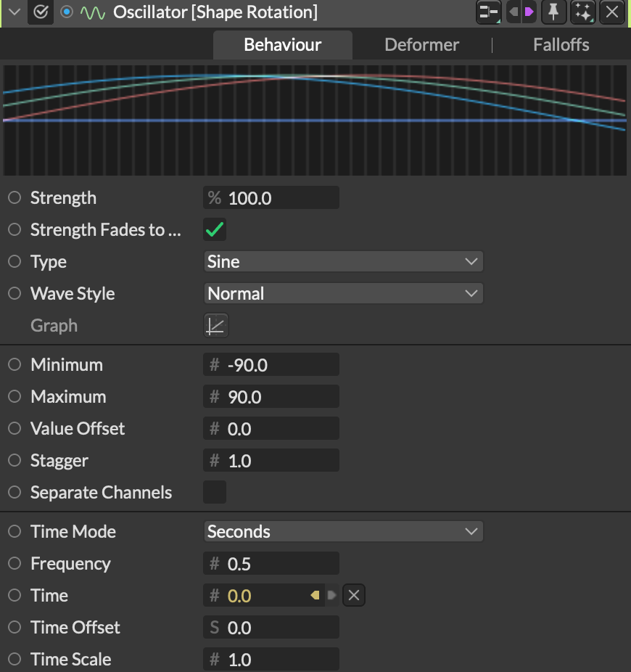The width and height of the screenshot is (631, 672).
Task: Click the keyframe circle next to Minimum
Action: click(14, 365)
